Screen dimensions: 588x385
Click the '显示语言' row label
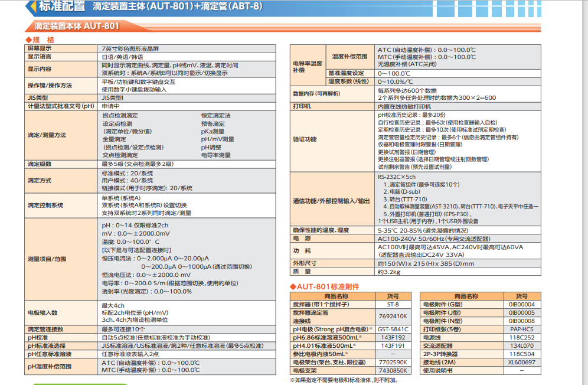[x=40, y=57]
